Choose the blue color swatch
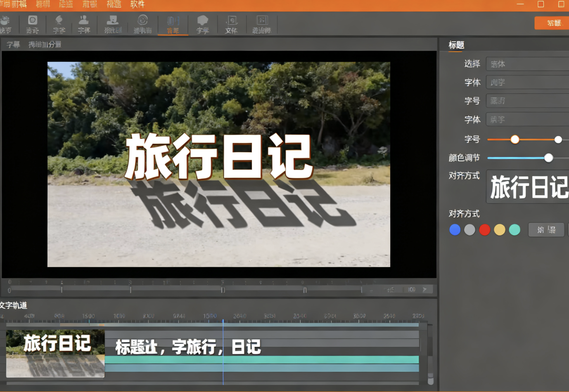Screen dimensions: 569x392 (x=455, y=230)
